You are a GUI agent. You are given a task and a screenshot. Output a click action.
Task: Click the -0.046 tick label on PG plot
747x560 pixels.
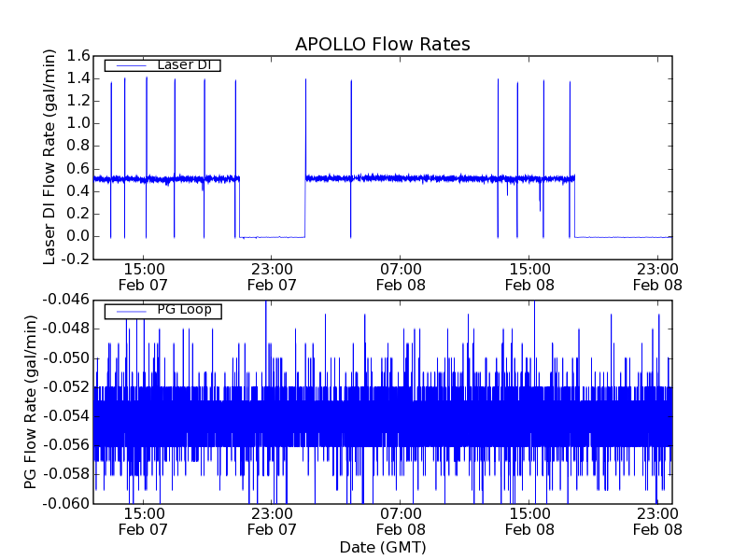coord(66,300)
